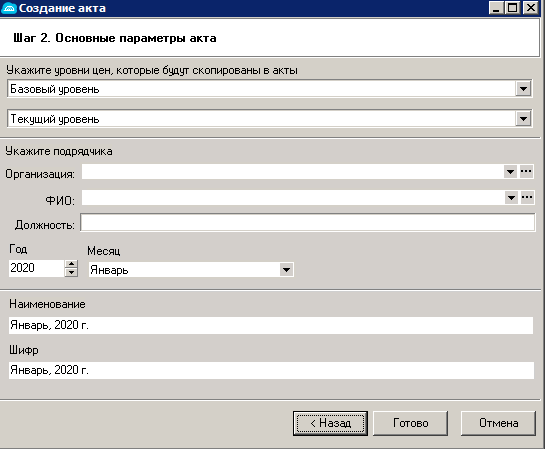Click the Готово button
The image size is (545, 449).
(x=410, y=423)
